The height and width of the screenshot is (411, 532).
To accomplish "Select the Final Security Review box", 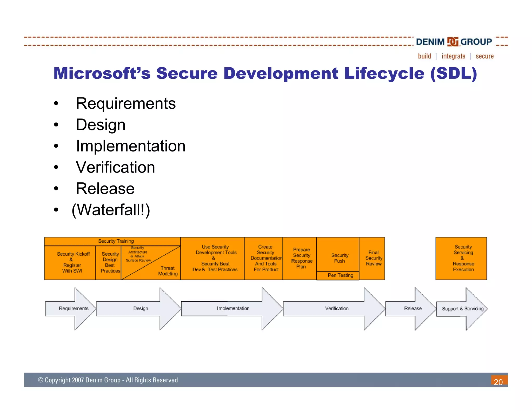I will click(x=372, y=258).
